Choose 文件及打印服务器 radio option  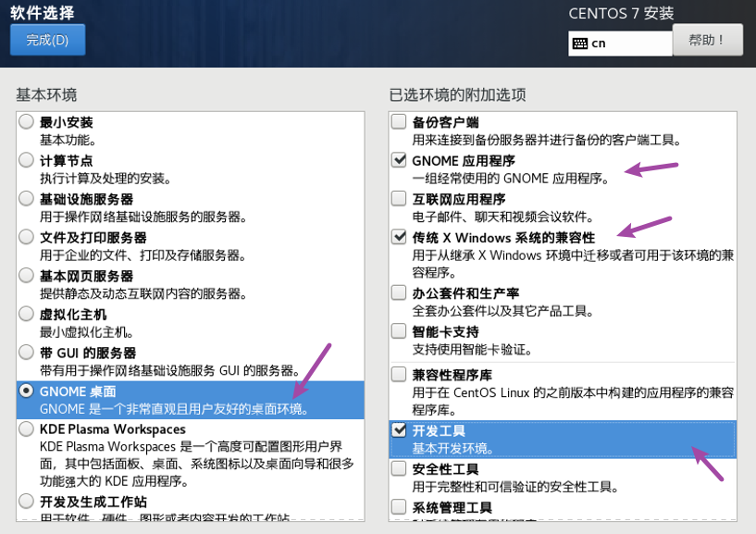click(x=27, y=237)
